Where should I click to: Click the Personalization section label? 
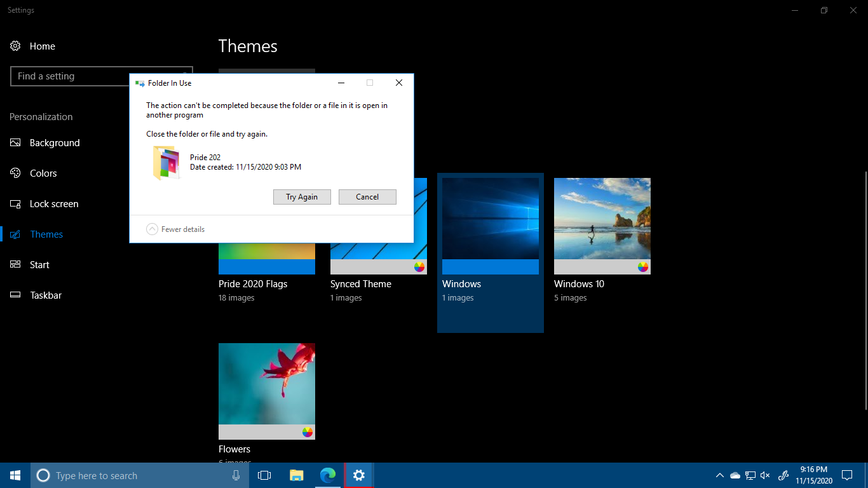click(41, 117)
